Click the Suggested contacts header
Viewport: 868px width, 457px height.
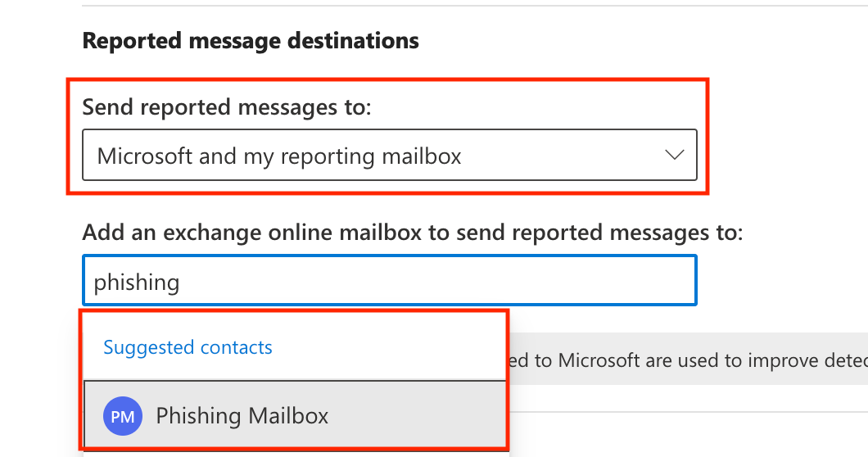pos(188,347)
